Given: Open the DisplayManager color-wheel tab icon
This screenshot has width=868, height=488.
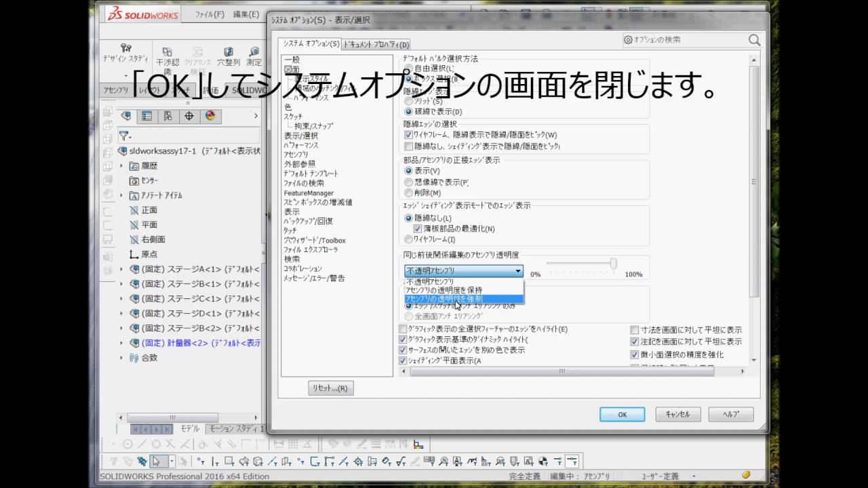Looking at the screenshot, I should (x=210, y=116).
